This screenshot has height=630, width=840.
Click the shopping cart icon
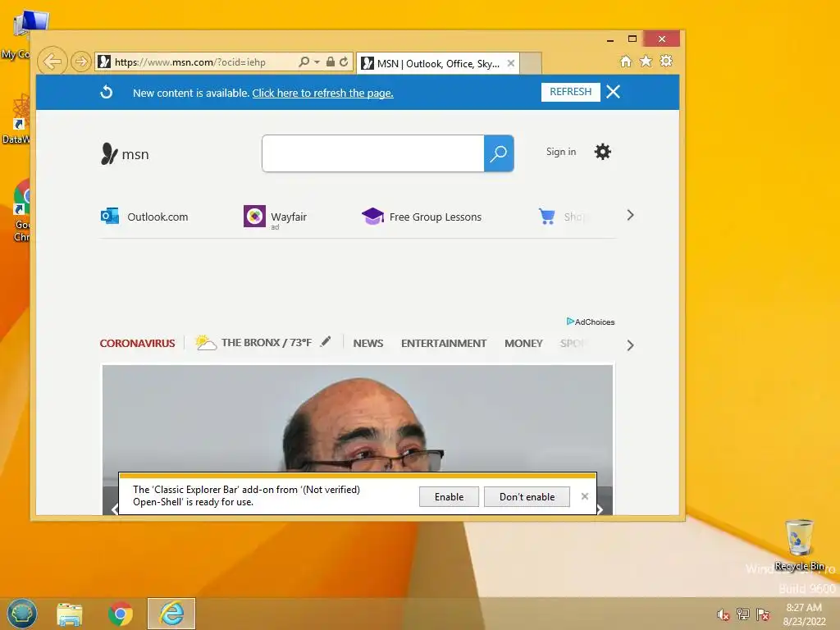point(546,217)
